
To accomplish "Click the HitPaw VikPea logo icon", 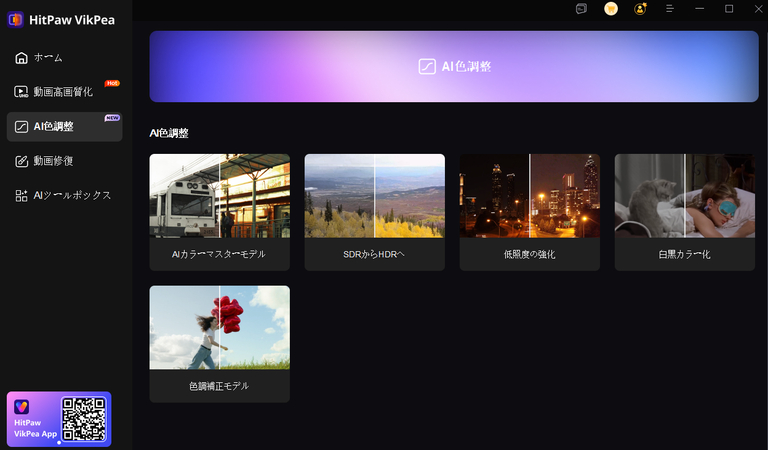I will pos(16,19).
